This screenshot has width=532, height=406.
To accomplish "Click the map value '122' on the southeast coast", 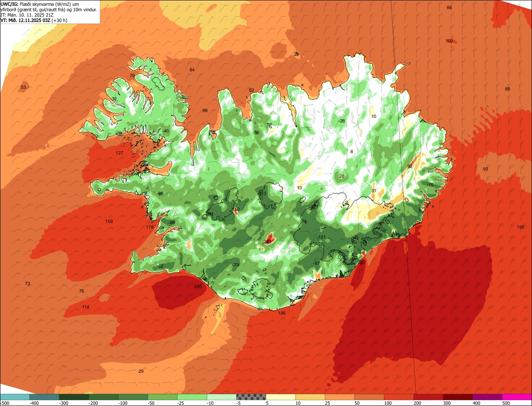I will coord(362,262).
